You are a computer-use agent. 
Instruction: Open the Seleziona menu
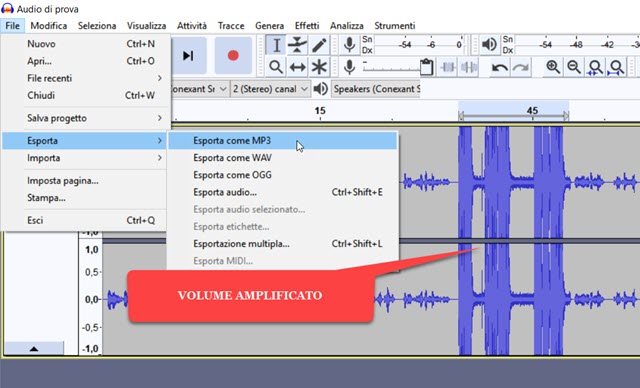(x=97, y=26)
